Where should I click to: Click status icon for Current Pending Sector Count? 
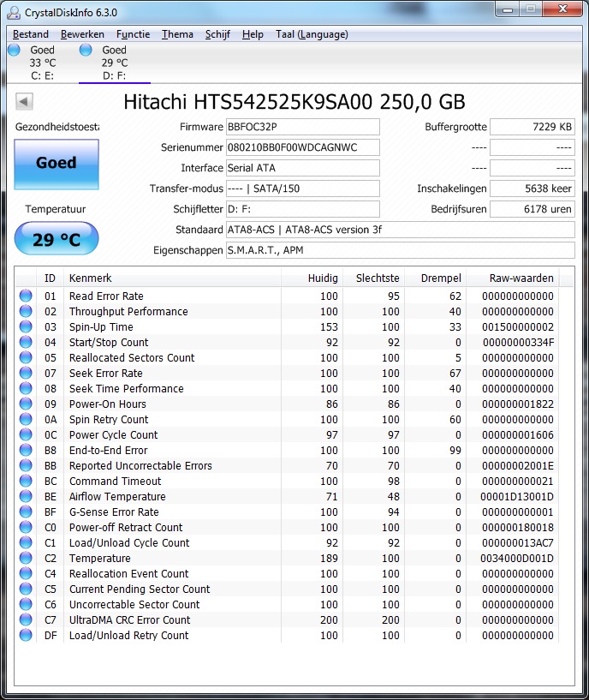point(26,589)
